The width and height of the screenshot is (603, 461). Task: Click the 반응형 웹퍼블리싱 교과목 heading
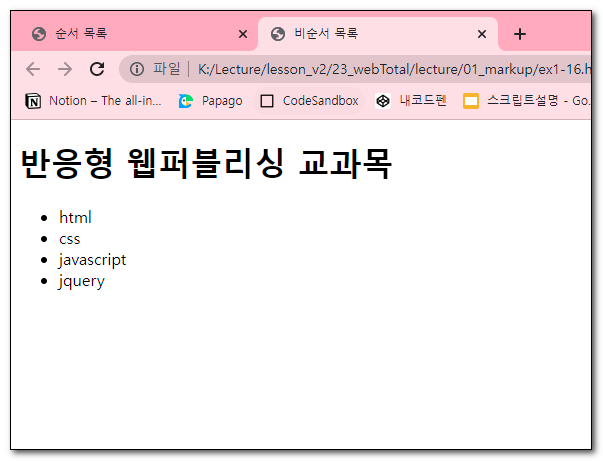click(x=206, y=164)
